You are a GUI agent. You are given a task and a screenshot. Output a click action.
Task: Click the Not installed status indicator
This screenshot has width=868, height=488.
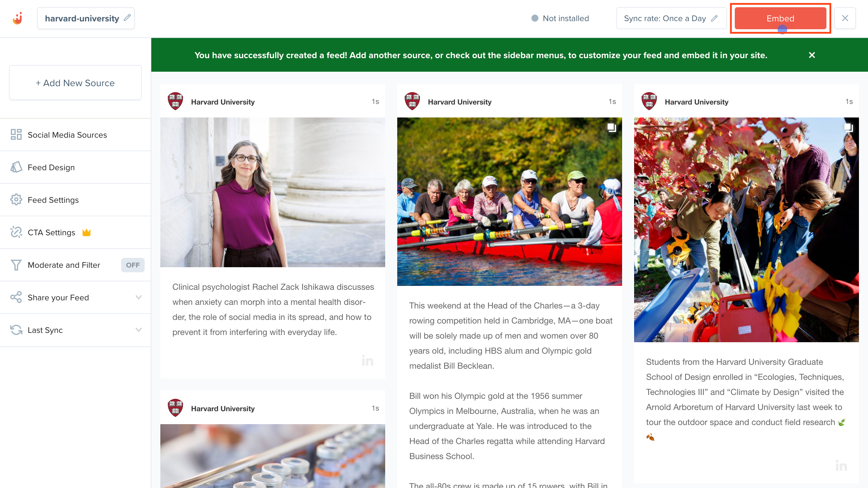click(x=560, y=18)
